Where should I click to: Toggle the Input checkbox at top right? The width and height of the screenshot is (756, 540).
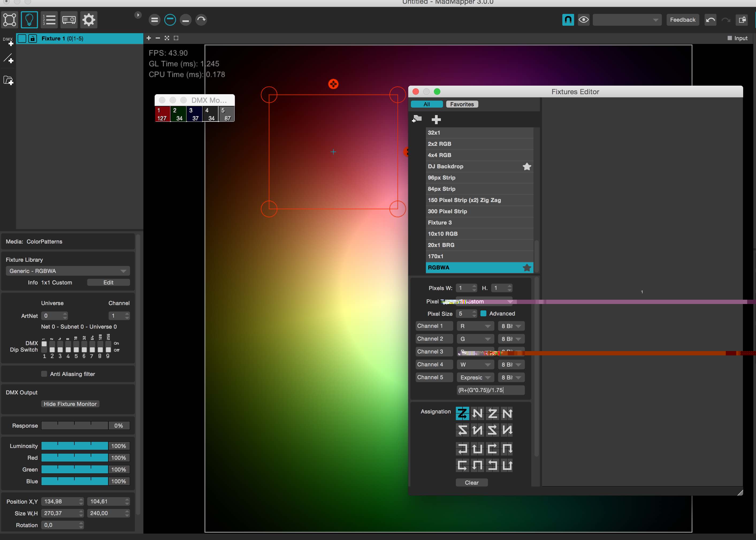click(730, 38)
